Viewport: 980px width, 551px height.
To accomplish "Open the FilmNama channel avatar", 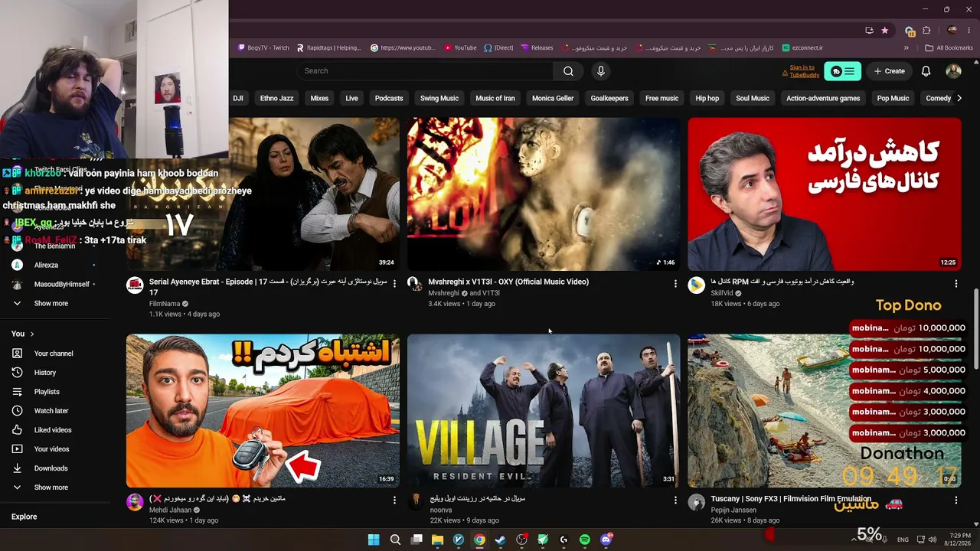I will 135,285.
